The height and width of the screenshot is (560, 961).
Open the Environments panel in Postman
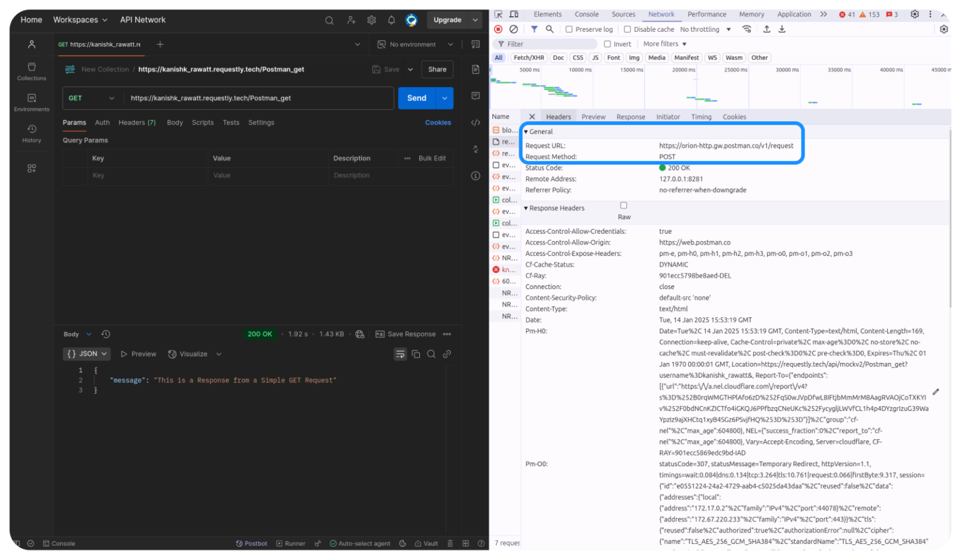click(31, 101)
